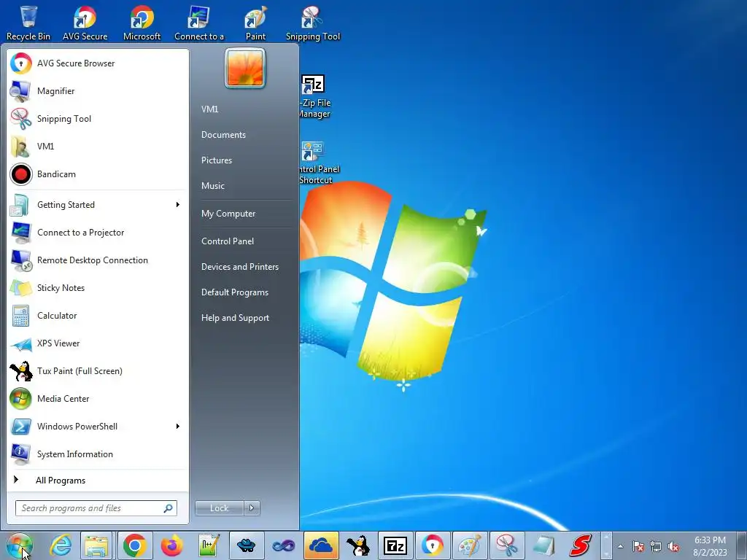Image resolution: width=747 pixels, height=560 pixels.
Task: Click the infinity loop taskbar icon
Action: [284, 545]
